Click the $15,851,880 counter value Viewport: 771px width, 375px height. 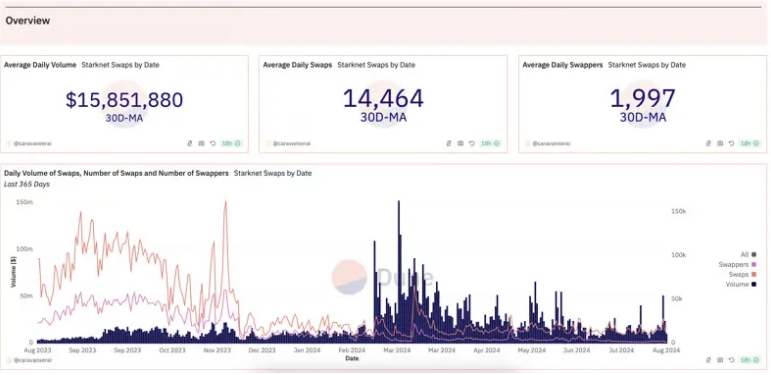124,100
